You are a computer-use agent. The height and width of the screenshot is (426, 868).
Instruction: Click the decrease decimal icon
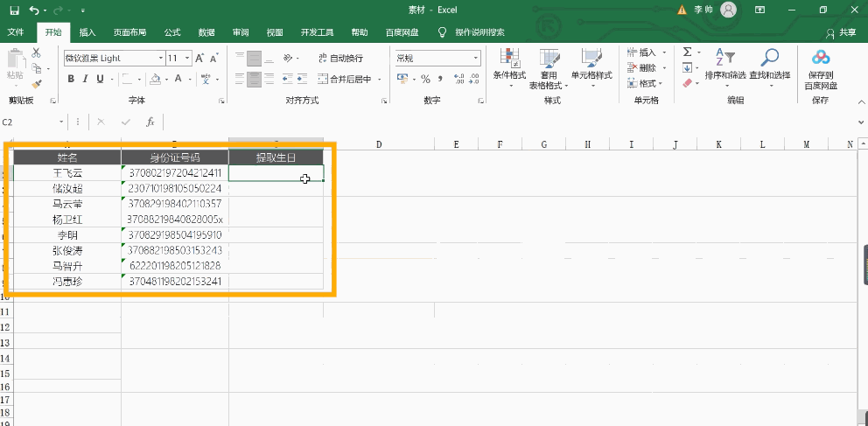(474, 79)
